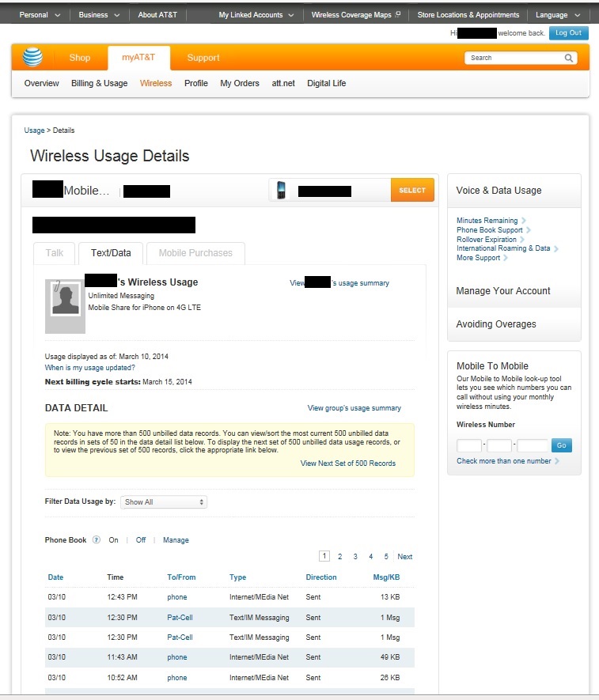Click the AT&T globe logo

point(32,57)
